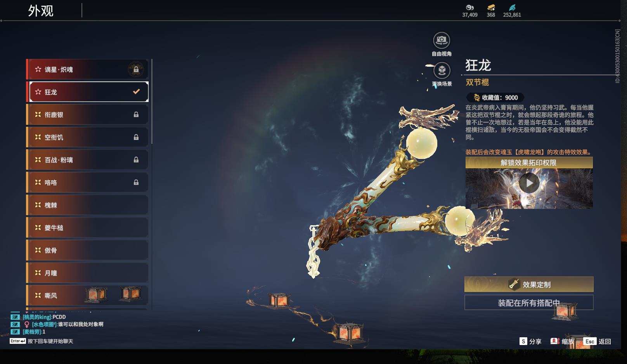Select the 摘星·炽魂 skin
The width and height of the screenshot is (627, 364).
[87, 69]
